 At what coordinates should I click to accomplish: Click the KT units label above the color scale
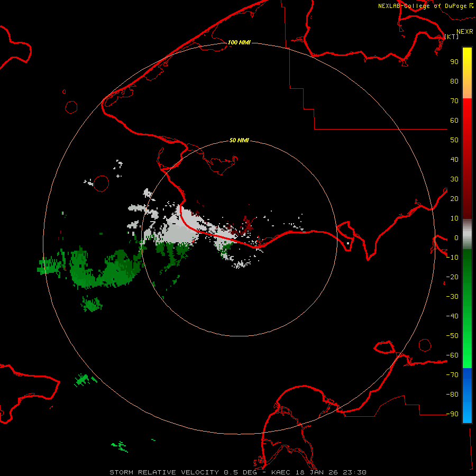[452, 36]
